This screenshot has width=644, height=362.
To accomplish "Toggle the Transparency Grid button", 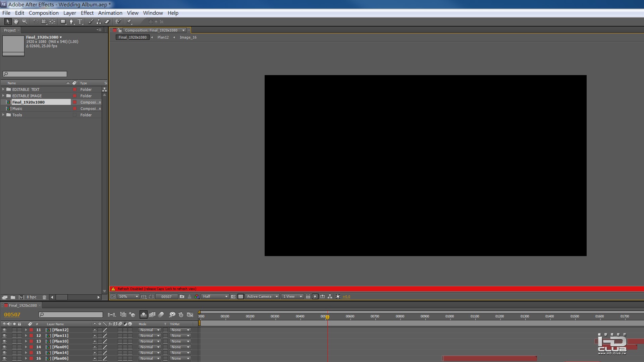I will tap(240, 296).
